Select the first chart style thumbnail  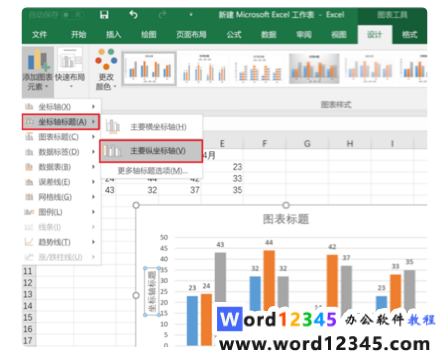point(149,69)
